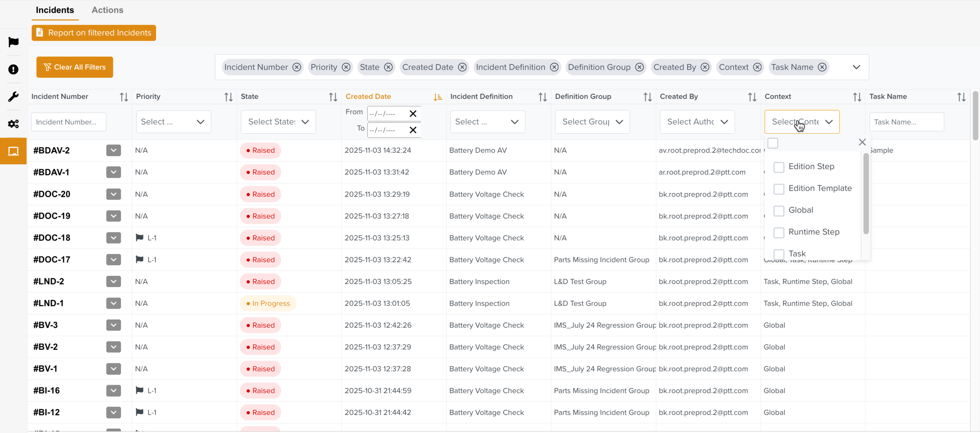Close the Context dropdown panel
The image size is (980, 433).
862,142
